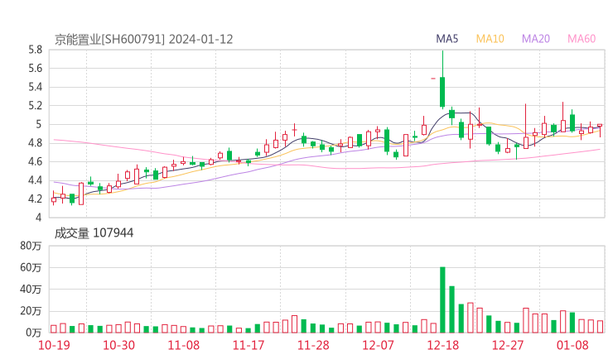Click the 12-27 date axis label

tap(508, 345)
